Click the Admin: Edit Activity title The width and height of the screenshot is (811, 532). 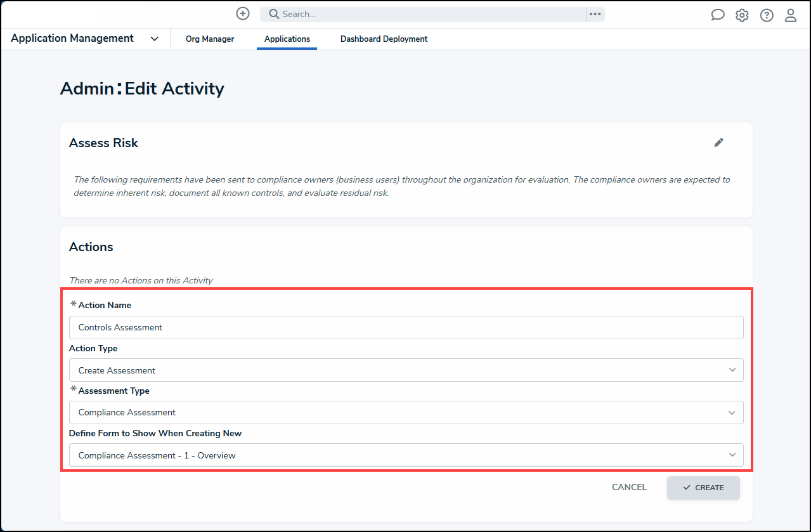142,88
